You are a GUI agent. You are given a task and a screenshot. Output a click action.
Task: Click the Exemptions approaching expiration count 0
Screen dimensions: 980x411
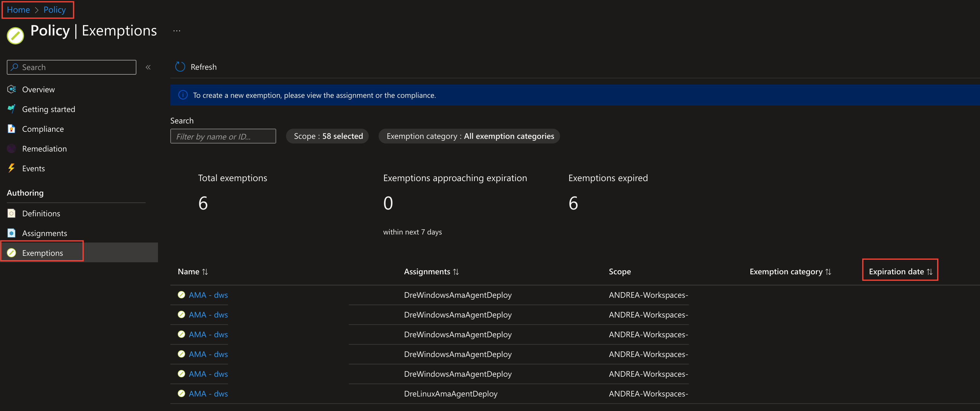pos(388,203)
